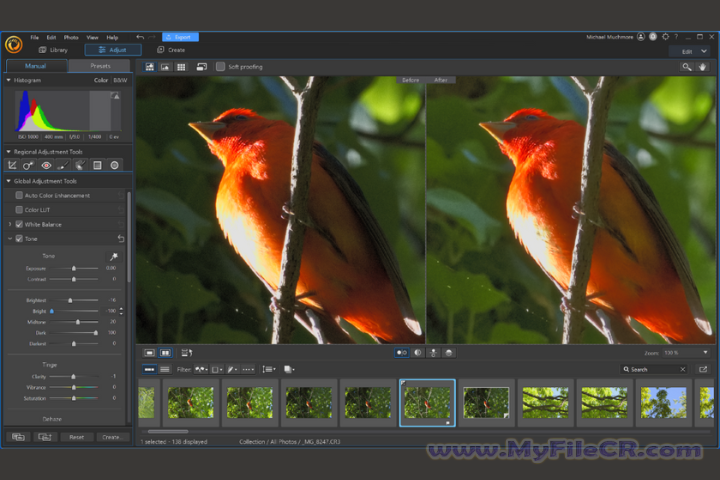Switch filmstrip to list view

[165, 369]
